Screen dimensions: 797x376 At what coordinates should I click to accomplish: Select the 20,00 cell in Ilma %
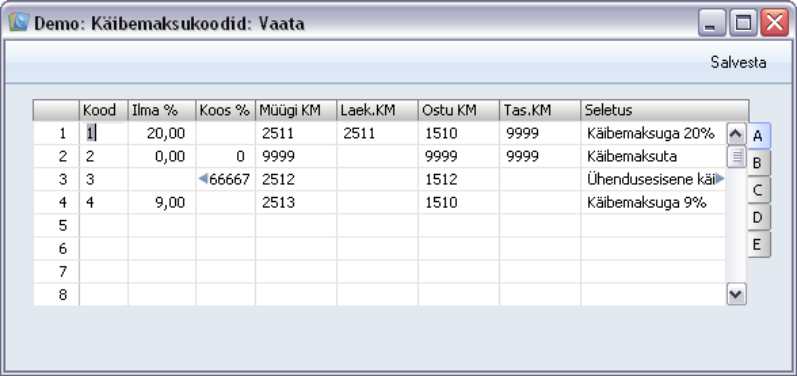click(x=162, y=134)
